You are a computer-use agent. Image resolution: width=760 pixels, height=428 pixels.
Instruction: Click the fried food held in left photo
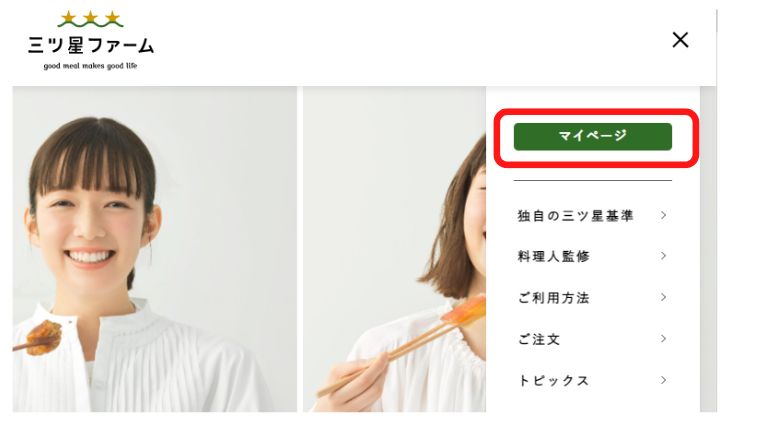tap(44, 337)
